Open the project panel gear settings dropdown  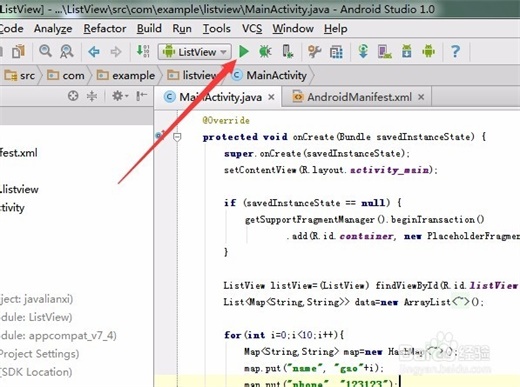pos(120,96)
